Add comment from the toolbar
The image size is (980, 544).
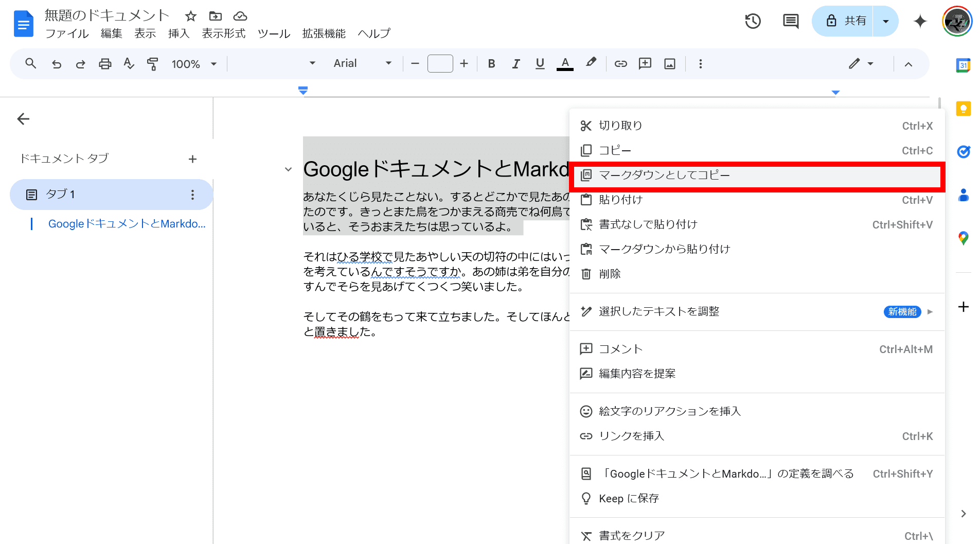point(645,64)
